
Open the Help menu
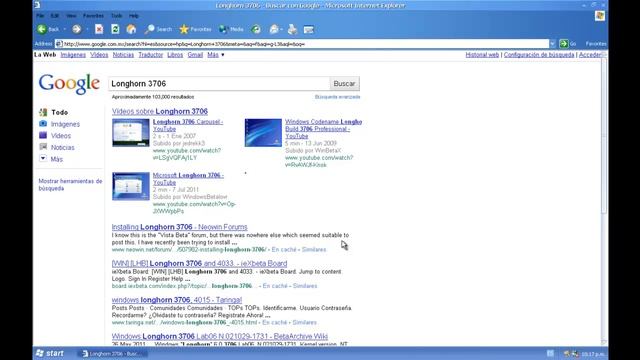pyautogui.click(x=134, y=16)
